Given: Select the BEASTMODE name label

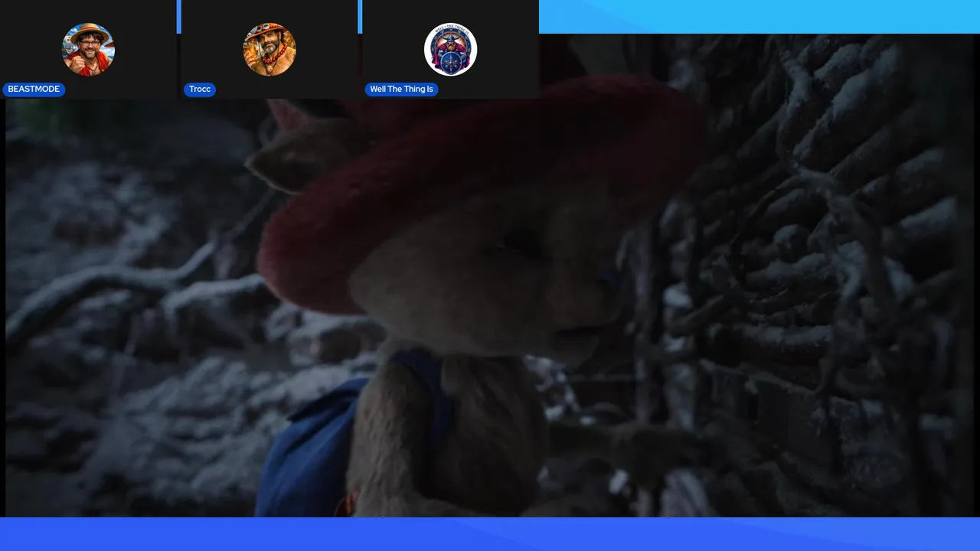Looking at the screenshot, I should coord(34,90).
